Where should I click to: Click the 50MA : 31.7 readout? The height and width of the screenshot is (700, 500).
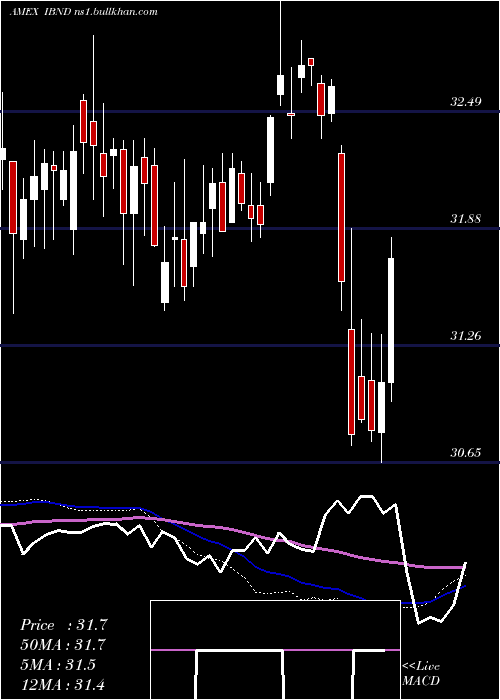[x=64, y=645]
